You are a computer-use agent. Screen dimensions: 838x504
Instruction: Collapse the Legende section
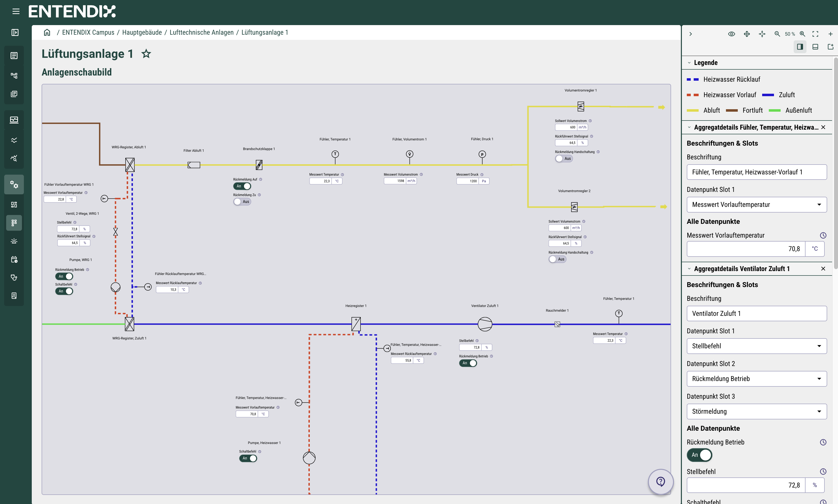click(x=690, y=62)
